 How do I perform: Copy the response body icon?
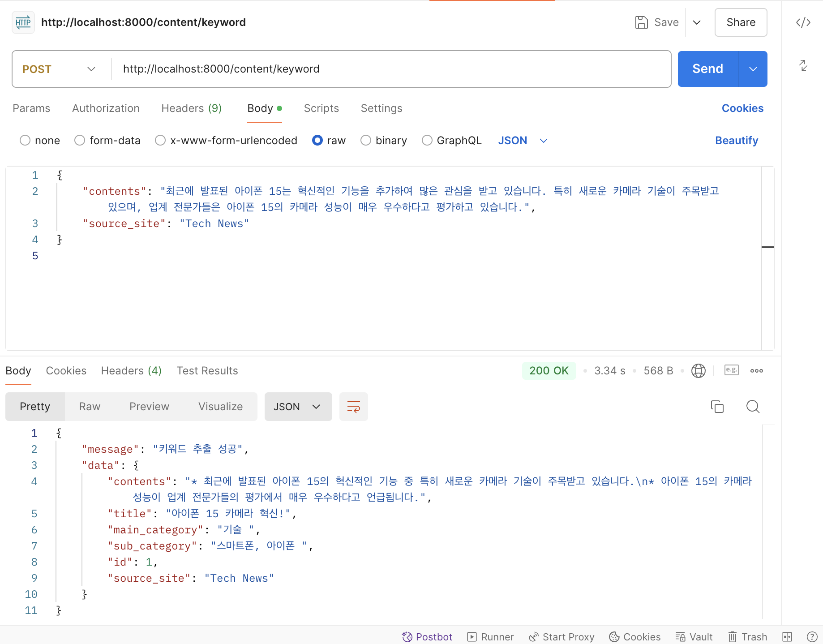(x=717, y=407)
